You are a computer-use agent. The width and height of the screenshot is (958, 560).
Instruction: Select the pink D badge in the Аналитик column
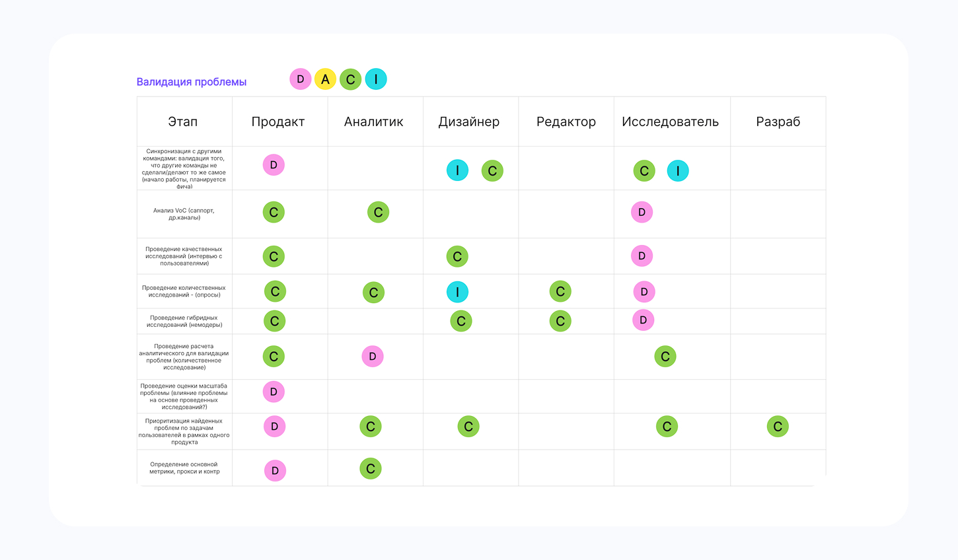(373, 357)
